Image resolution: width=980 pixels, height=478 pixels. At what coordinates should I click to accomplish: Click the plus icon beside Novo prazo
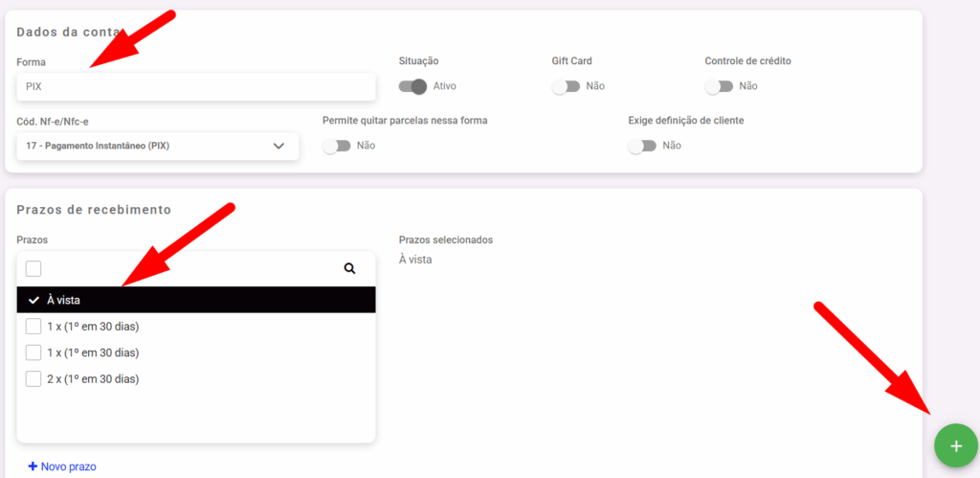33,467
